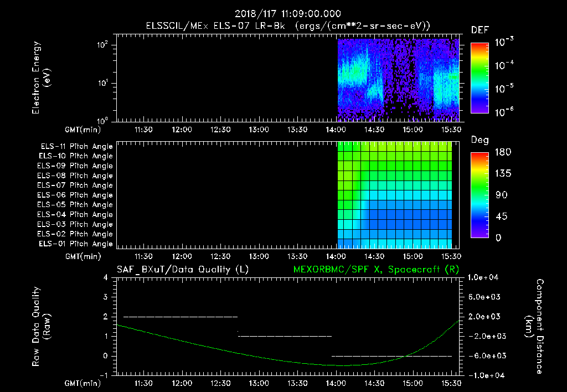Screen dimensions: 567x392
Task: Click the Raw Data Quality (Raw) axis label
Action: [x=41, y=327]
